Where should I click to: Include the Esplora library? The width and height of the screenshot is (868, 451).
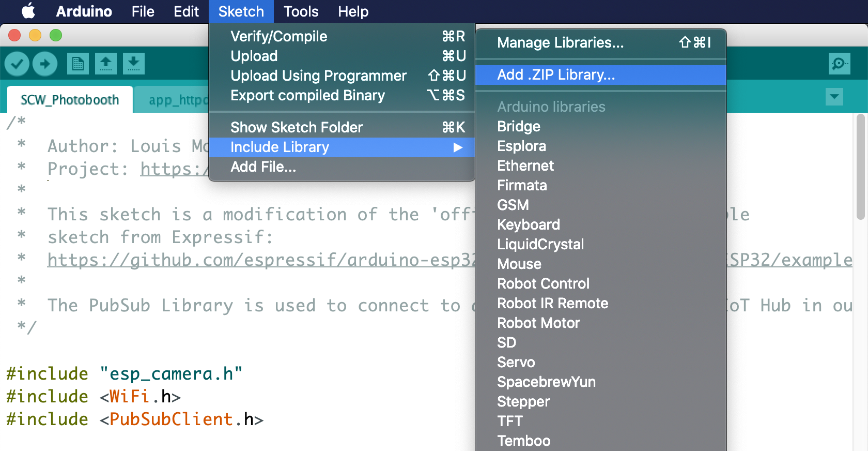601,146
